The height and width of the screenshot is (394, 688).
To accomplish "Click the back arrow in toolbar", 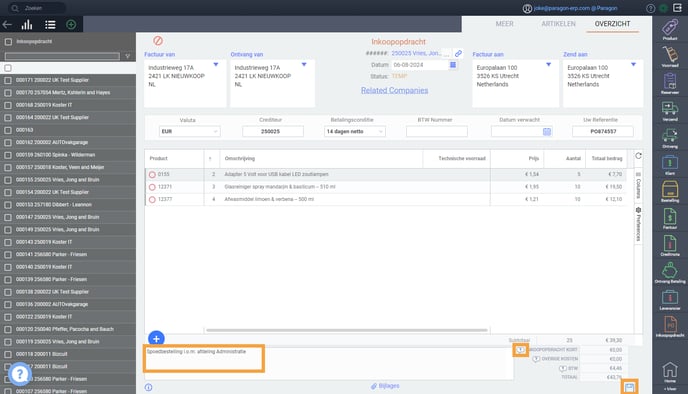I will coord(7,25).
